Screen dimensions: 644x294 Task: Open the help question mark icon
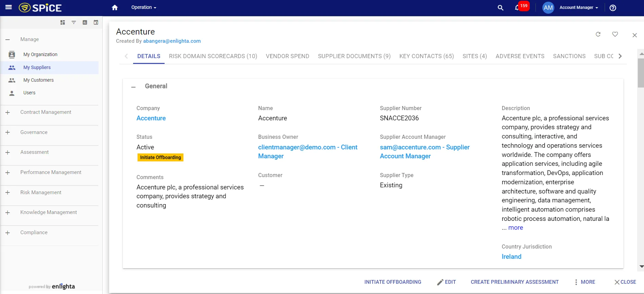(613, 8)
